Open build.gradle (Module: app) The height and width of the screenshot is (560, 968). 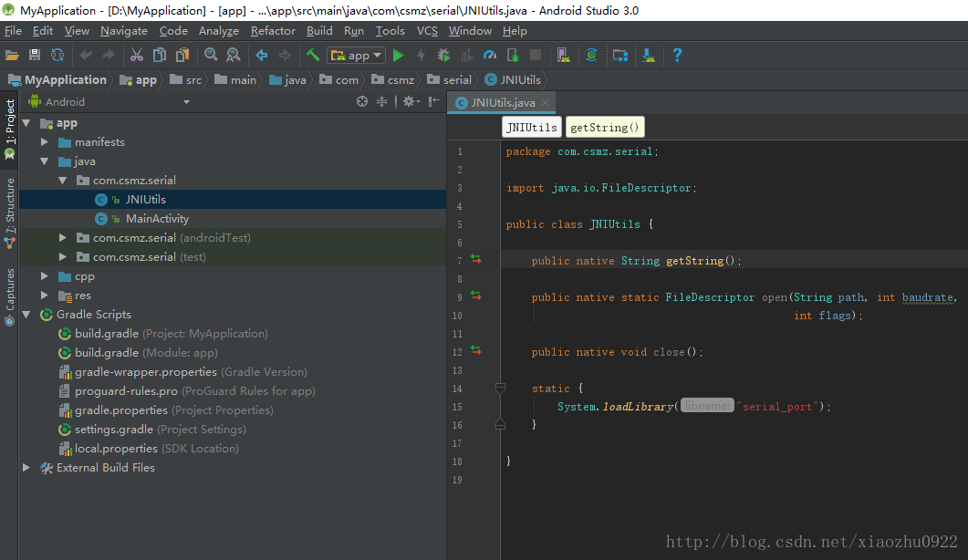point(146,353)
